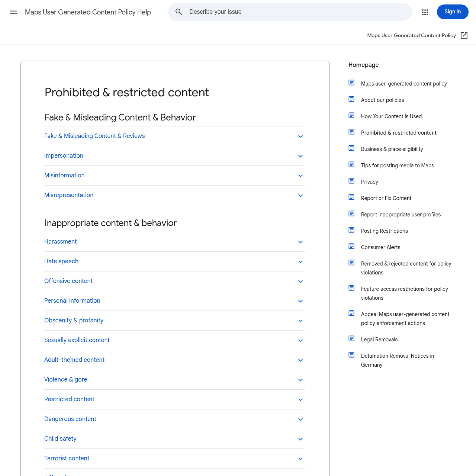The height and width of the screenshot is (476, 476).
Task: Select Prohibited & restricted content in sidebar
Action: 399,132
